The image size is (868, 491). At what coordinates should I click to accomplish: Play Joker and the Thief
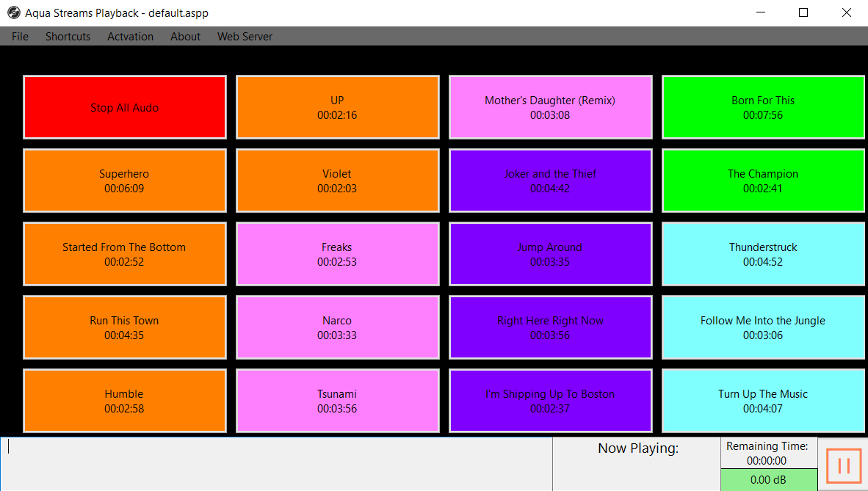[550, 181]
